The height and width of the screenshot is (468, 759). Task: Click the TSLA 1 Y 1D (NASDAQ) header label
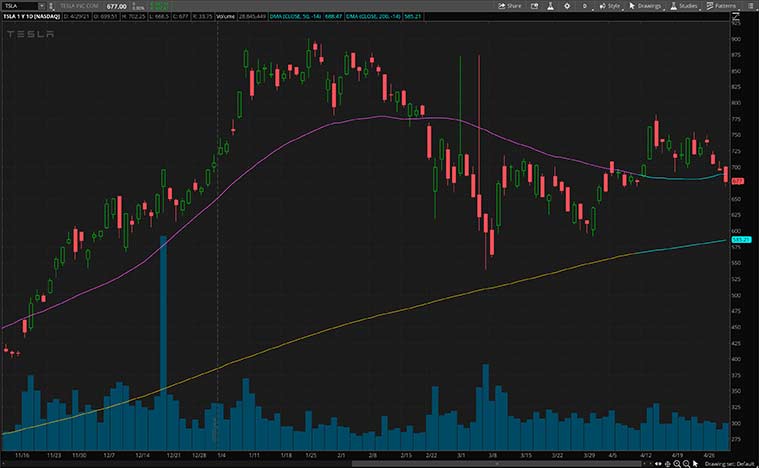tap(31, 16)
